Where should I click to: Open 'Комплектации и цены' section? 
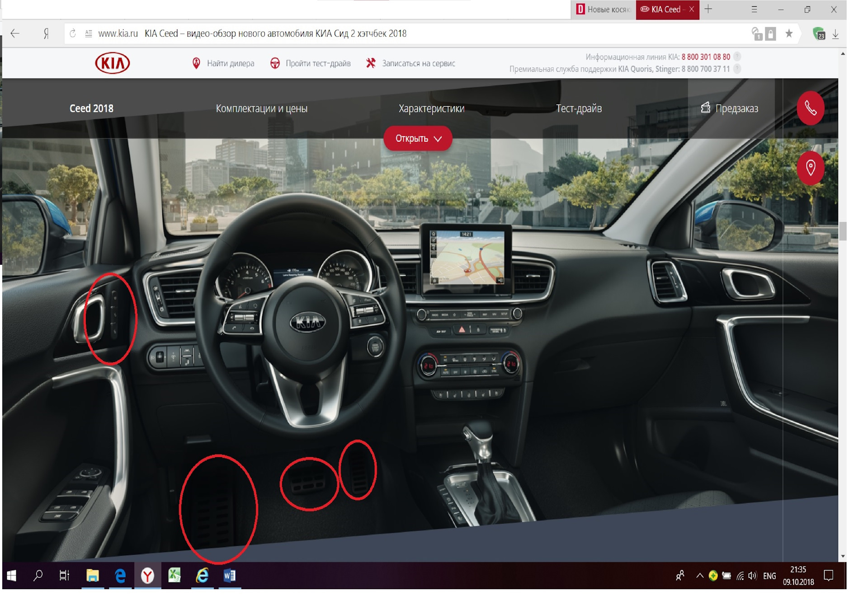coord(261,108)
